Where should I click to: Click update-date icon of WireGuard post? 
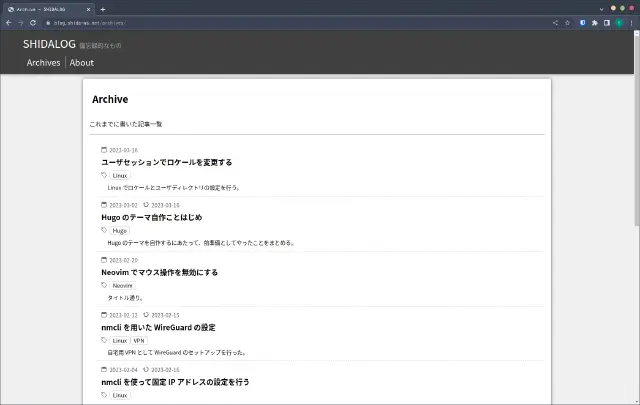(146, 315)
